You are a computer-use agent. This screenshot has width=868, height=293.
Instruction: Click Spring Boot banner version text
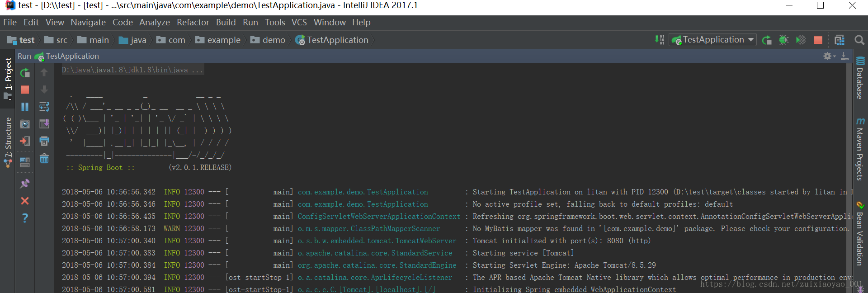click(200, 167)
